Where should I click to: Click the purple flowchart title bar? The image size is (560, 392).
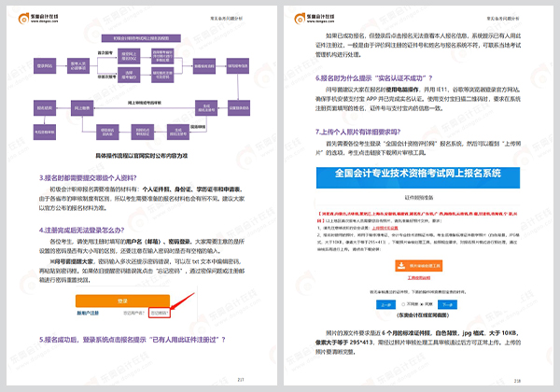click(x=141, y=38)
